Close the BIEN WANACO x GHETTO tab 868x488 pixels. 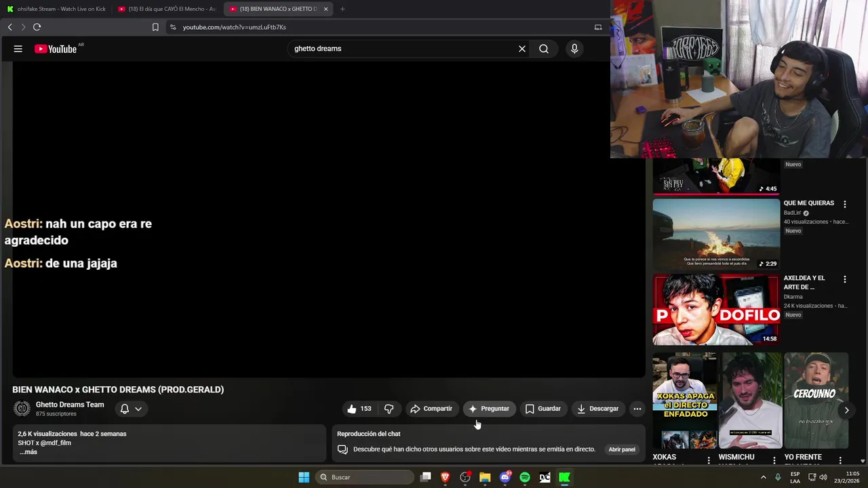coord(325,9)
